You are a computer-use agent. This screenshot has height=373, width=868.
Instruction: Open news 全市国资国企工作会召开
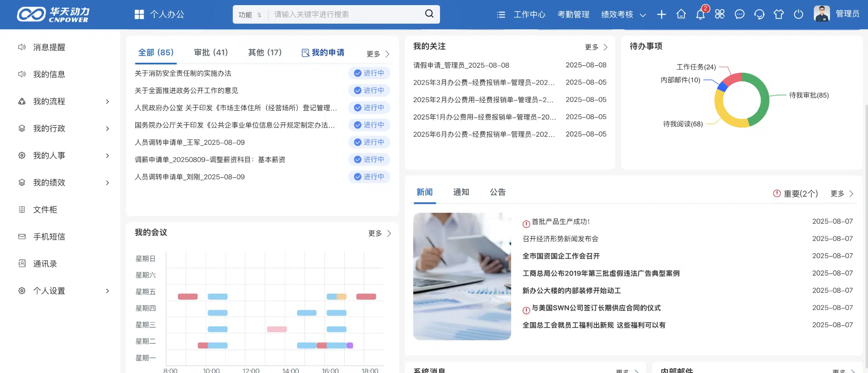tap(561, 256)
